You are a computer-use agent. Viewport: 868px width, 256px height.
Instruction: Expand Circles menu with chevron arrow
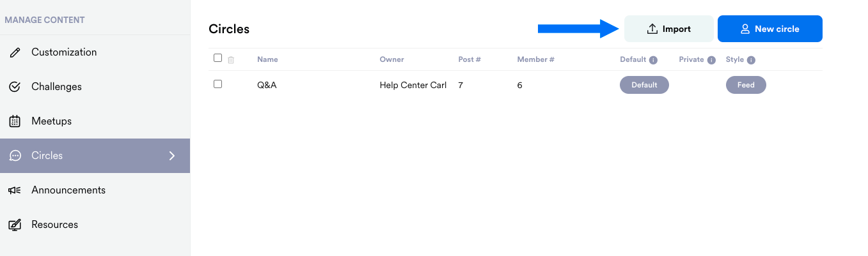point(171,156)
